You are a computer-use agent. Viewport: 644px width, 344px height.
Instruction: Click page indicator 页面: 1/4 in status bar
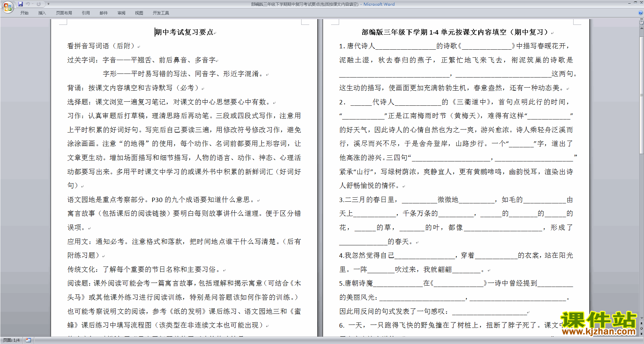(x=11, y=340)
